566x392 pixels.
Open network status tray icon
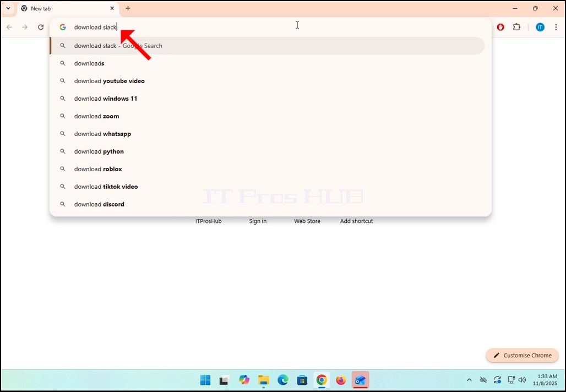pos(511,380)
